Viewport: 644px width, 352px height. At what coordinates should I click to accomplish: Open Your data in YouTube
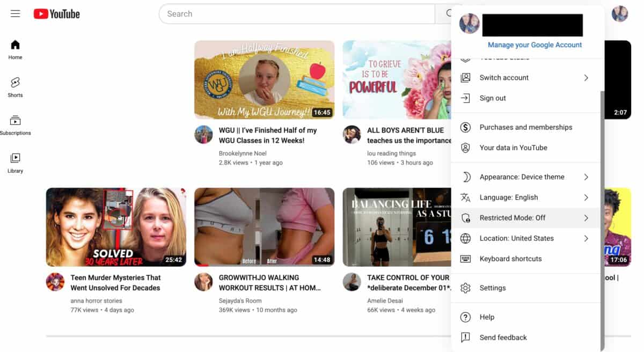[525, 148]
